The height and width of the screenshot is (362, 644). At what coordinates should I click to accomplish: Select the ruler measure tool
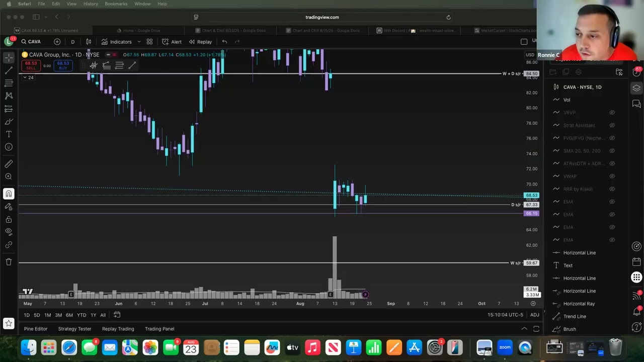[x=9, y=164]
